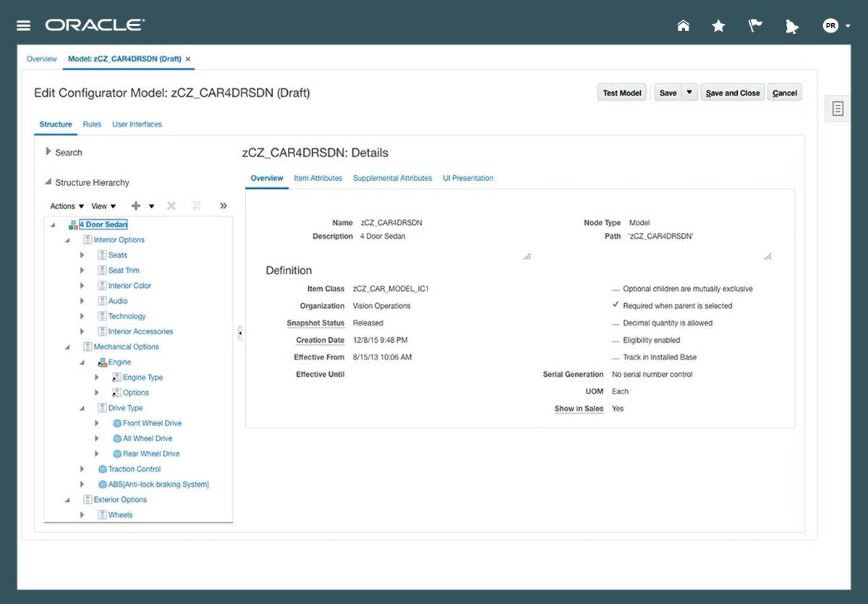Viewport: 868px width, 604px height.
Task: Open the side panel document icon
Action: click(838, 109)
